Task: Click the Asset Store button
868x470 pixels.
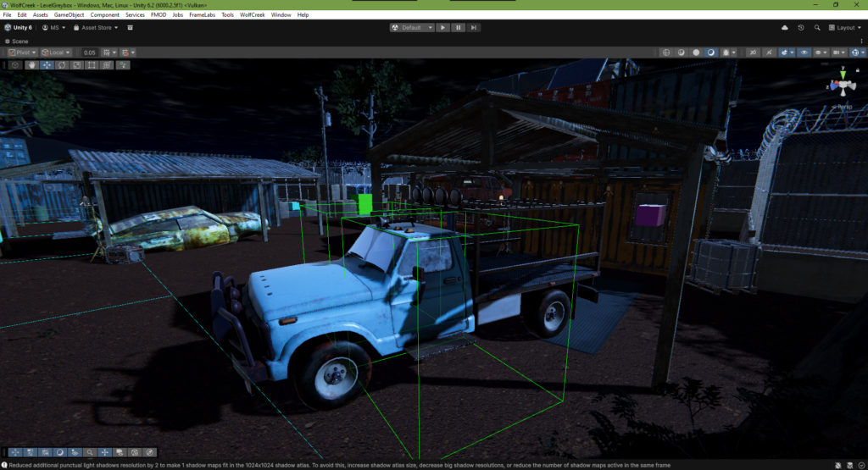Action: [95, 27]
